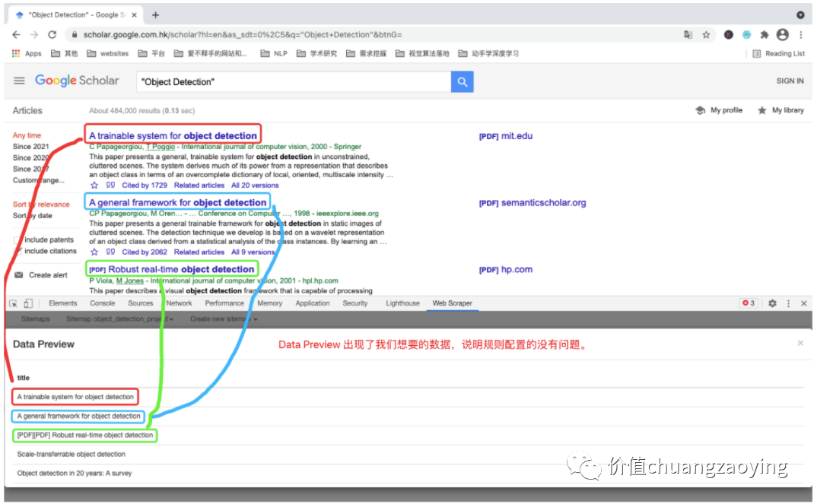This screenshot has width=814, height=504.
Task: Click inside the Scholar search box
Action: 294,81
